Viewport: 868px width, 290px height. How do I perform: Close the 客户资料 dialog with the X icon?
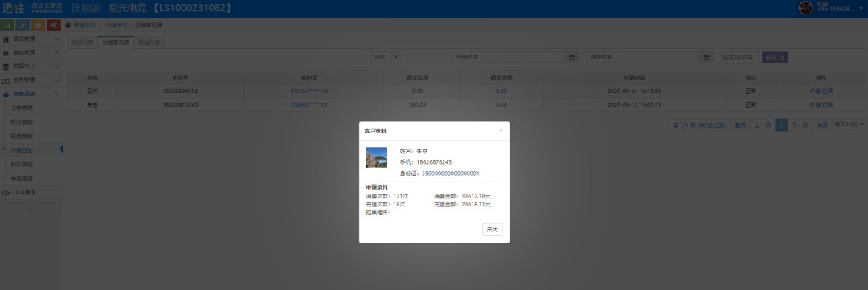(x=501, y=130)
